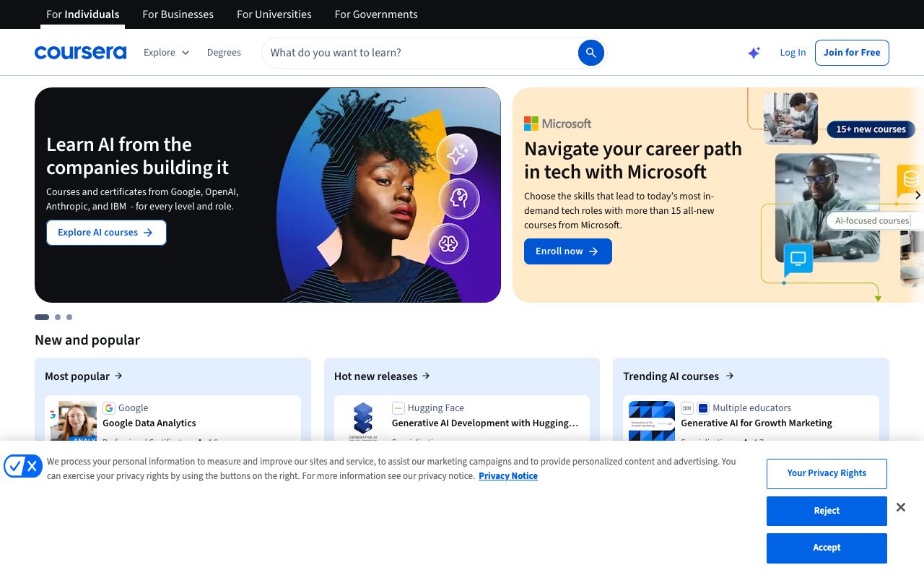Select the For Governments tab
The width and height of the screenshot is (924, 578).
[x=376, y=14]
